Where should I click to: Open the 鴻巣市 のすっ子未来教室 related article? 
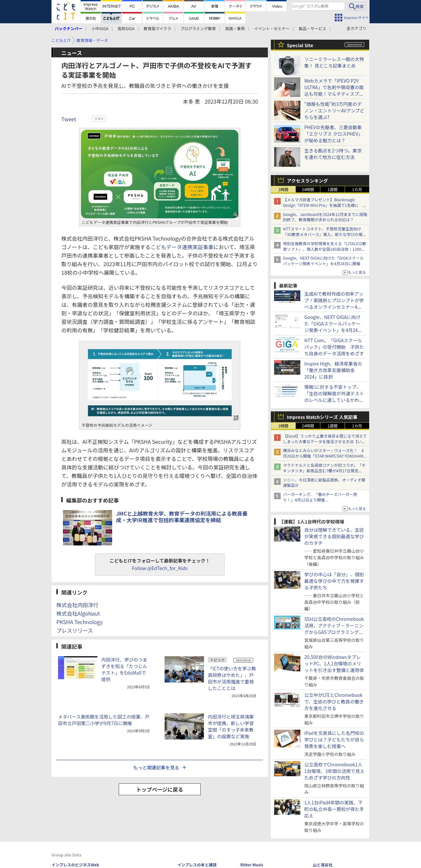(231, 726)
